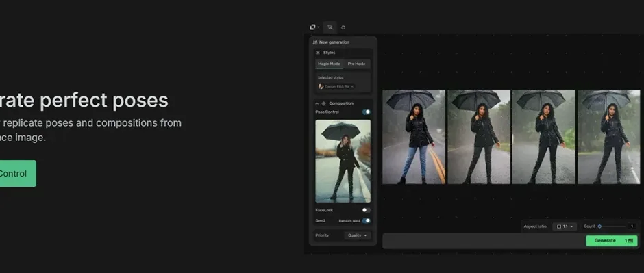Click the 'Seed' label
Image resolution: width=644 pixels, height=273 pixels.
[x=320, y=220]
